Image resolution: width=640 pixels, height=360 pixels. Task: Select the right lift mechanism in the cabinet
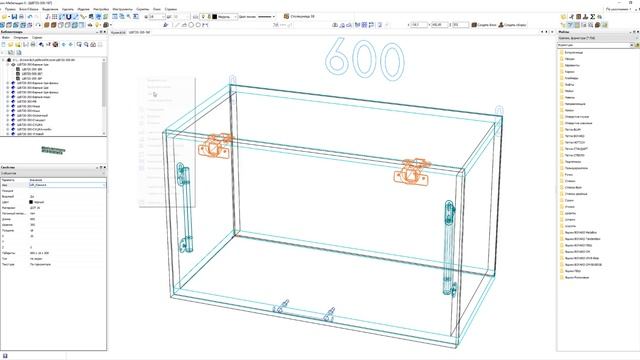click(x=449, y=248)
